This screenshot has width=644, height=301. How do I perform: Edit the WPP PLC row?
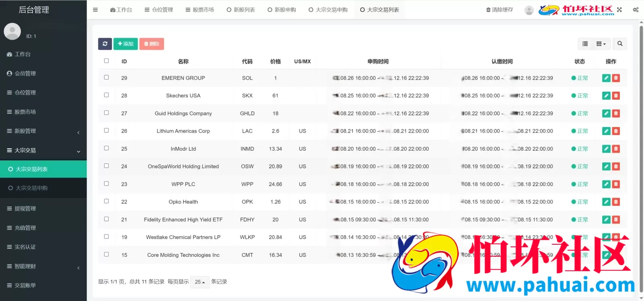pos(607,184)
